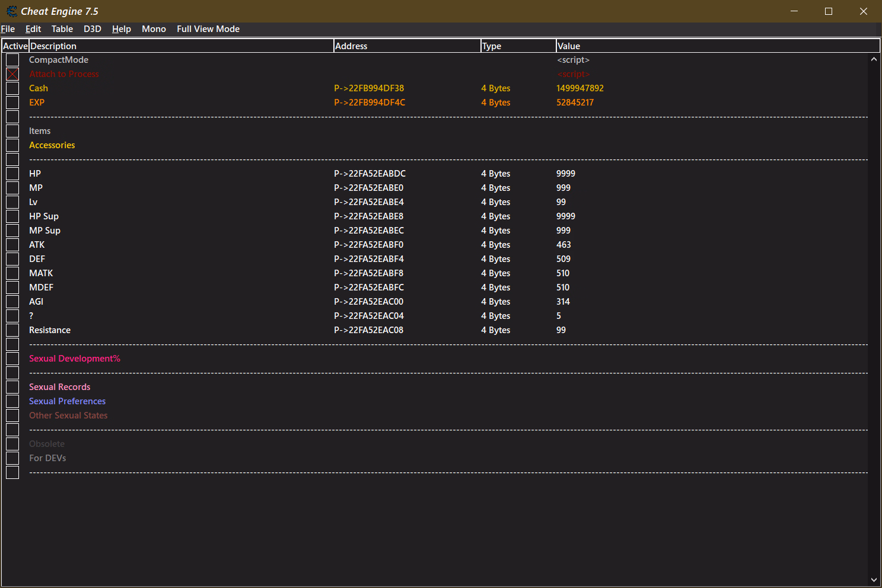Expand the Sexual Preferences group checkbox
This screenshot has width=882, height=588.
12,401
